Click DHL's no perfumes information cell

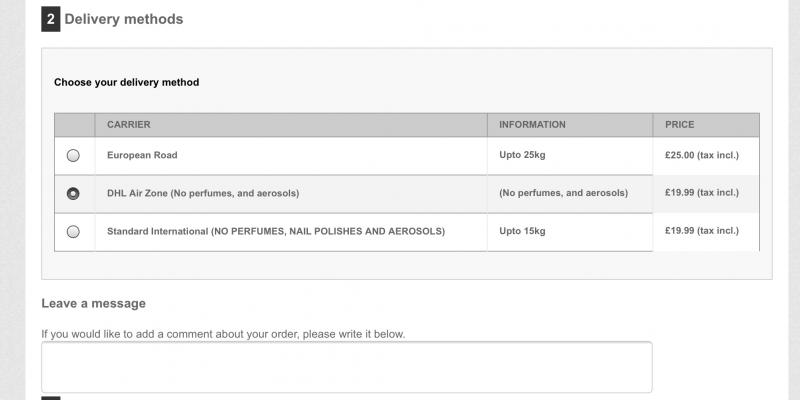tap(563, 193)
